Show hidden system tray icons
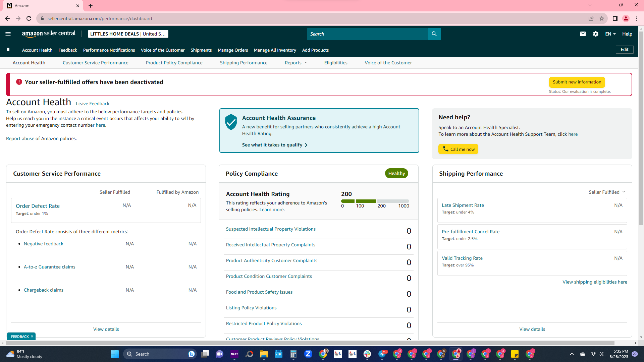 [x=572, y=354]
